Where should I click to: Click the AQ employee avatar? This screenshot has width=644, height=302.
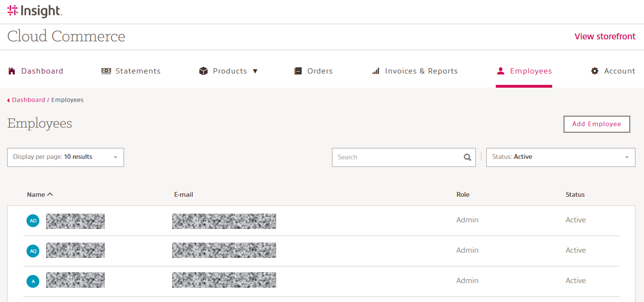33,251
